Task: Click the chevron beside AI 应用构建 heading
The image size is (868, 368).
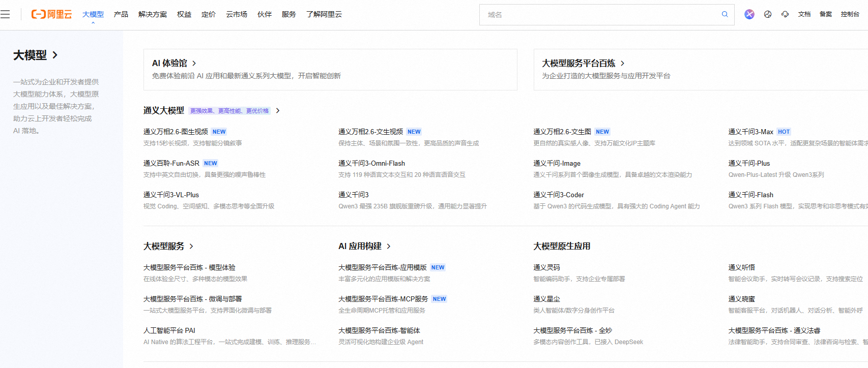Action: [x=389, y=247]
